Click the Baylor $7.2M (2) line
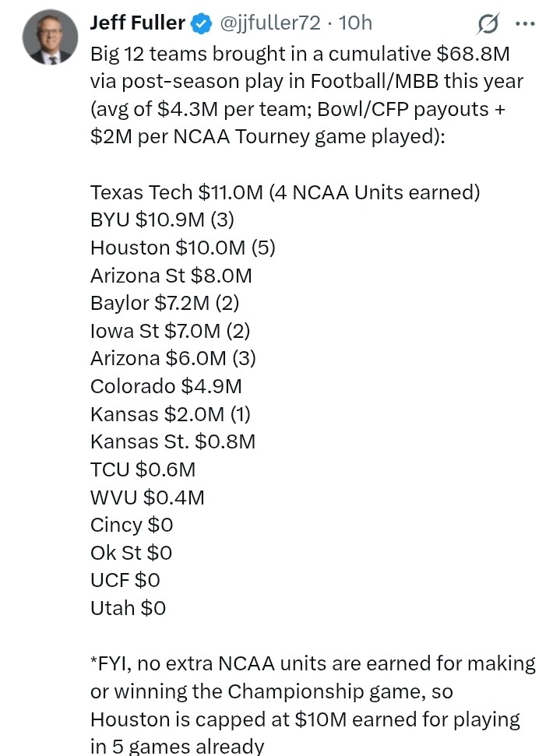Screen dimensions: 560x756 164,304
